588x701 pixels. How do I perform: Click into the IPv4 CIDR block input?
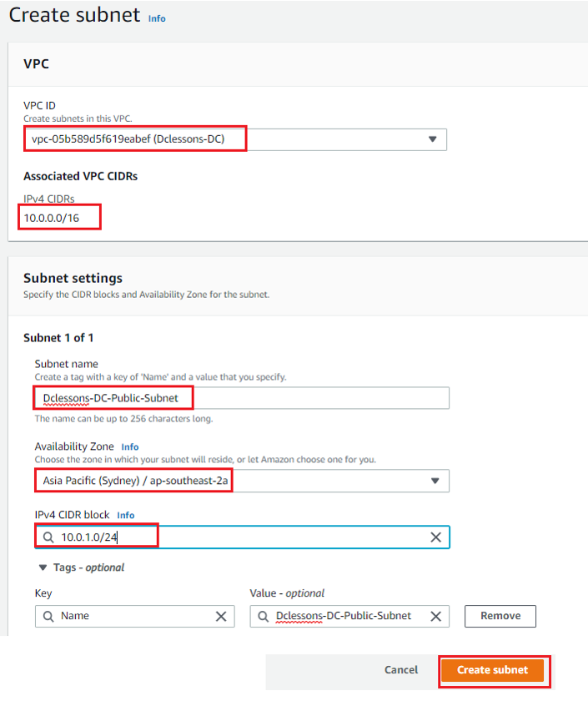tap(242, 537)
